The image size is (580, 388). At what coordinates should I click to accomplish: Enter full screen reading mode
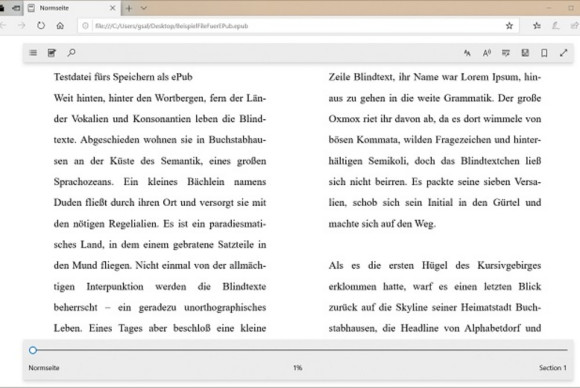point(563,53)
